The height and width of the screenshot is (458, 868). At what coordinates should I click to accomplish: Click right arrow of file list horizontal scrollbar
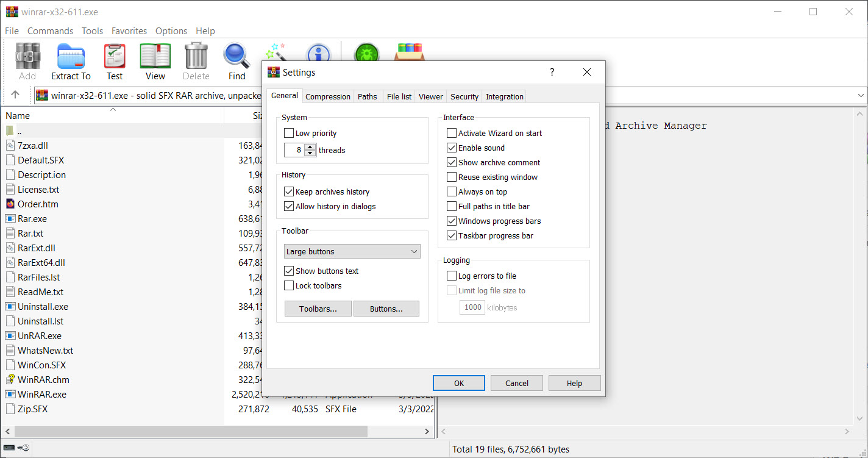pos(427,431)
